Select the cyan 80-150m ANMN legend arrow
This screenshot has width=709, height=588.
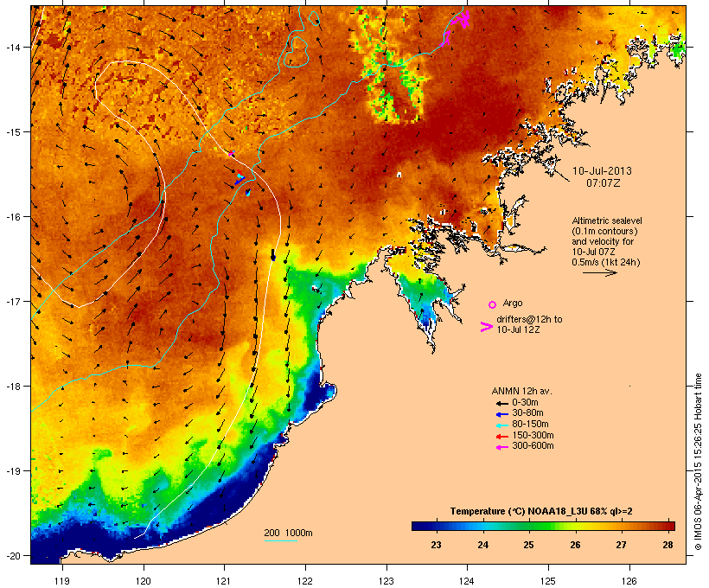(x=501, y=425)
